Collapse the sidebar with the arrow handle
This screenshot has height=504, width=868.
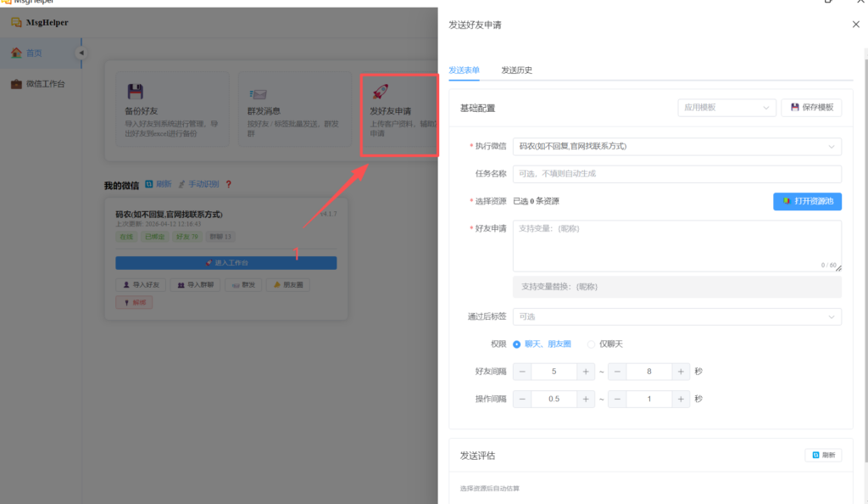coord(81,53)
